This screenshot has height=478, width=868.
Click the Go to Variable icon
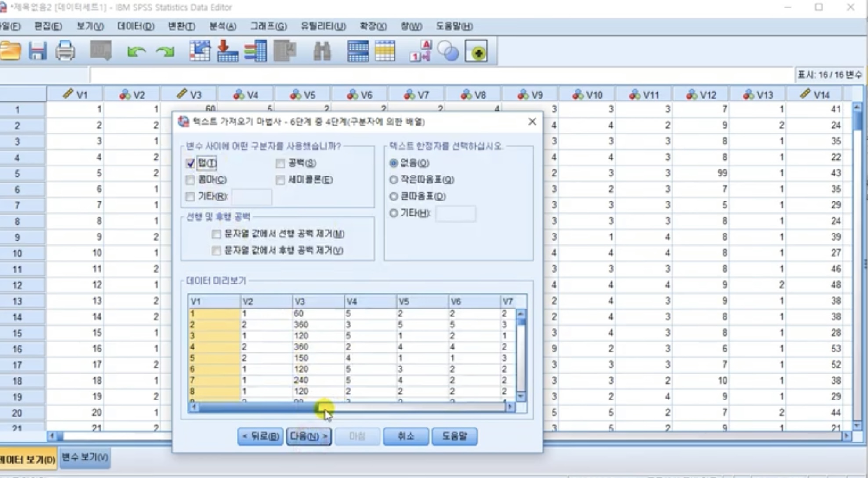[x=228, y=51]
